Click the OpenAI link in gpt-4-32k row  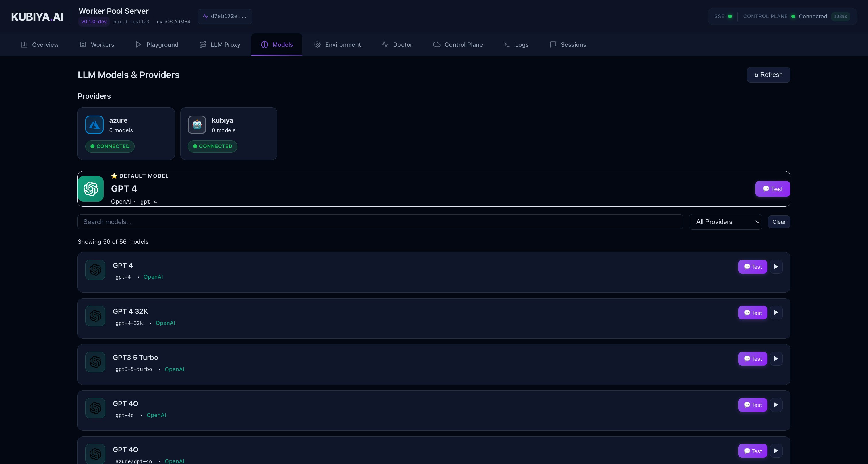[165, 323]
